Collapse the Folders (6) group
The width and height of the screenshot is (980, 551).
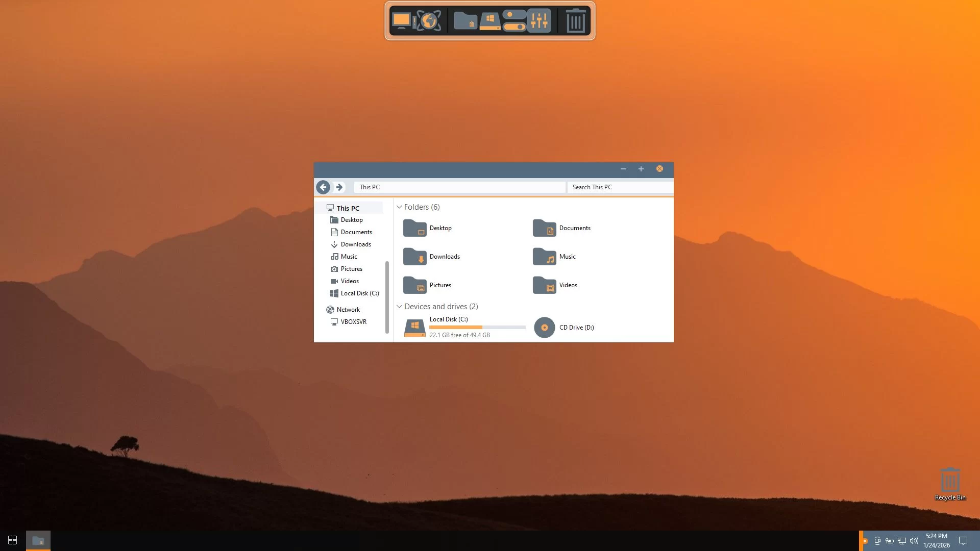pyautogui.click(x=399, y=207)
